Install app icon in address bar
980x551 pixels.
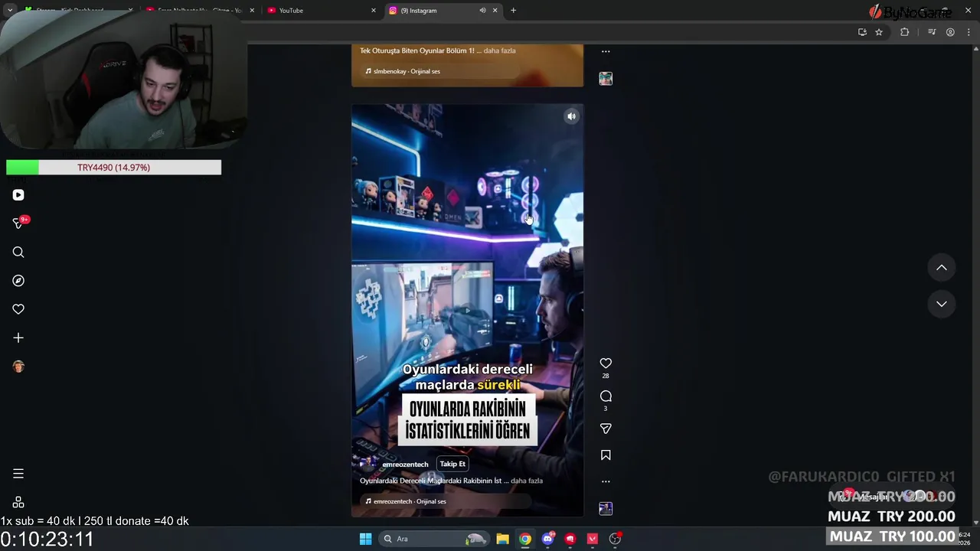[862, 32]
